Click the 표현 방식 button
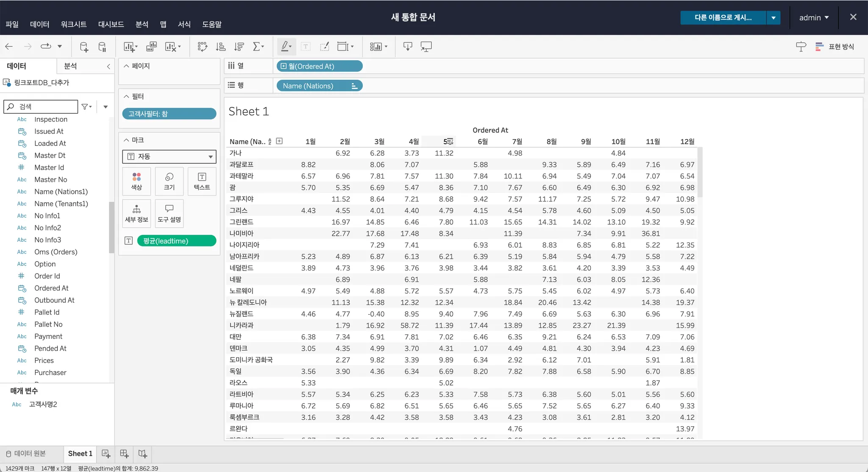The image size is (868, 472). (x=835, y=47)
